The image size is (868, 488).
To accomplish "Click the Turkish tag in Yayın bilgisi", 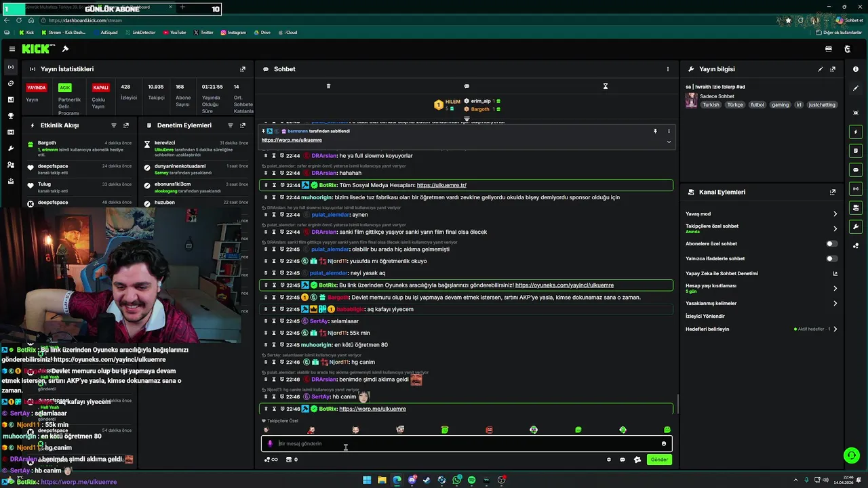I will [711, 105].
